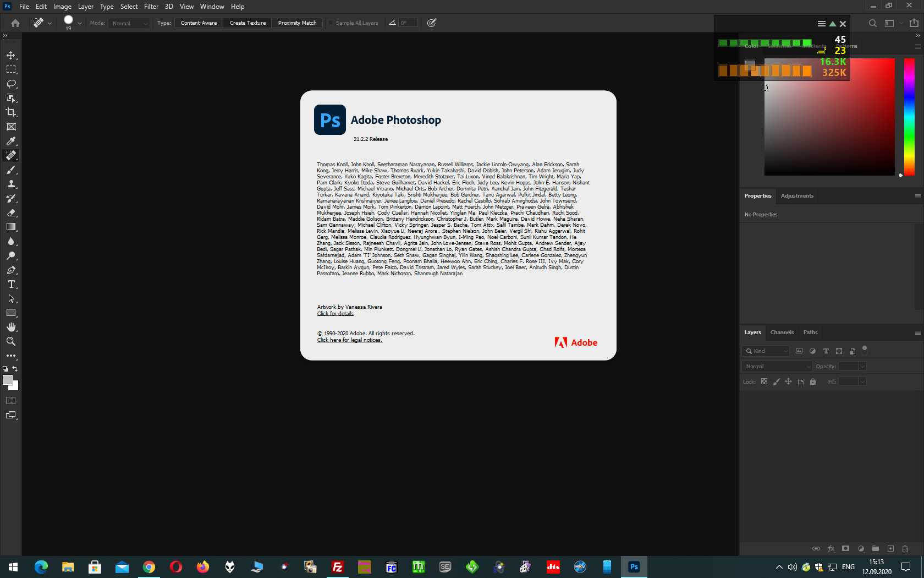Select the Horizontal Type tool
The image size is (924, 578).
click(11, 284)
